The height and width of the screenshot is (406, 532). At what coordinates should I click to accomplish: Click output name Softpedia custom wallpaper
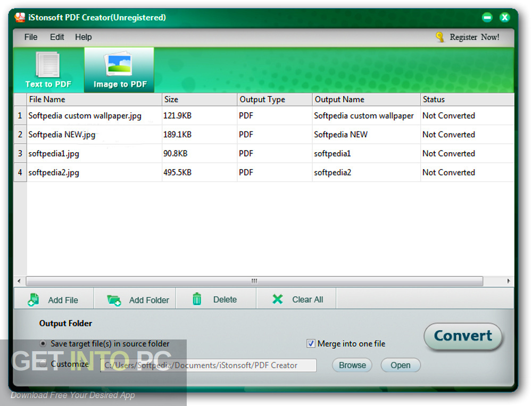(367, 116)
